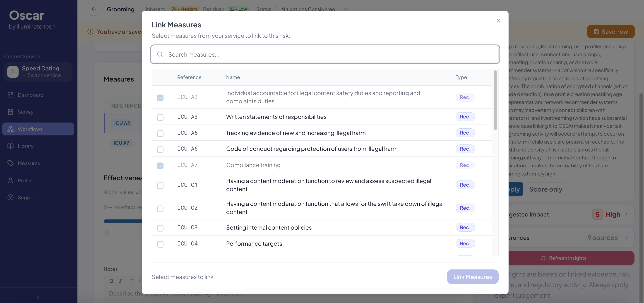Close the Link Measures dialog
The image size is (644, 303).
[x=498, y=21]
